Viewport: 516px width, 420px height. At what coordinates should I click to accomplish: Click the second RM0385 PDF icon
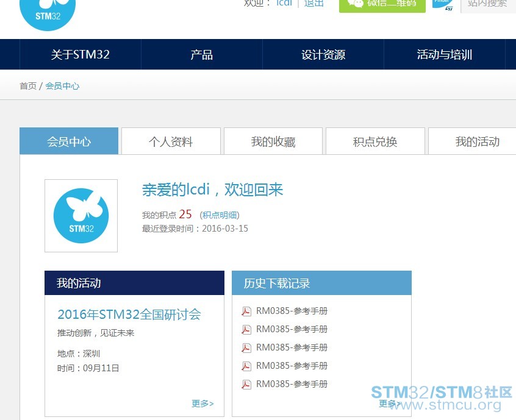(246, 330)
